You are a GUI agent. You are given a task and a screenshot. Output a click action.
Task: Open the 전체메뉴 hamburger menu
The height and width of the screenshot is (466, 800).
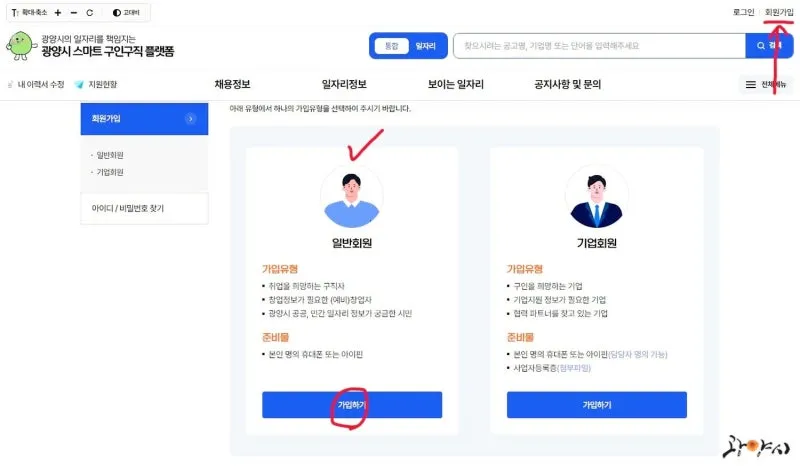[766, 84]
